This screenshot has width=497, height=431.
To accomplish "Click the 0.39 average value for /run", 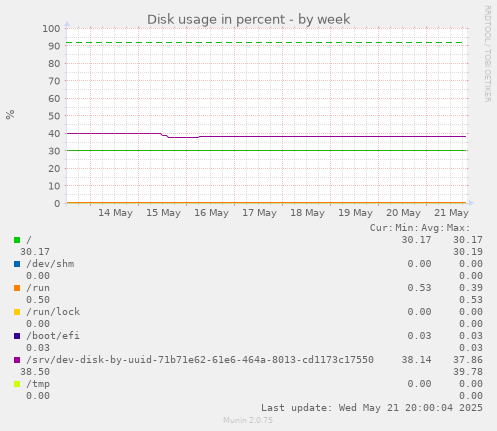I will point(471,288).
